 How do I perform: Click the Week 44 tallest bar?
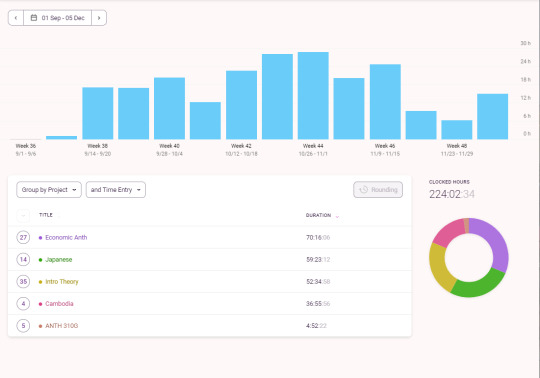point(313,96)
